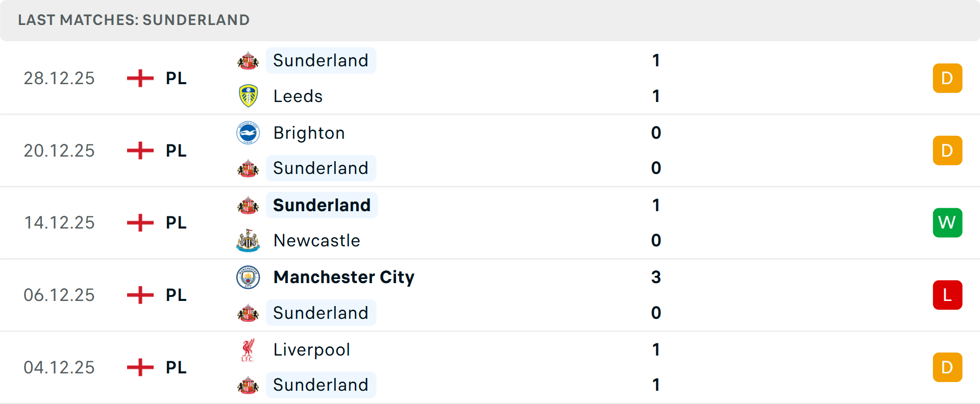Click England flag beside the 28.12.25 match

140,78
